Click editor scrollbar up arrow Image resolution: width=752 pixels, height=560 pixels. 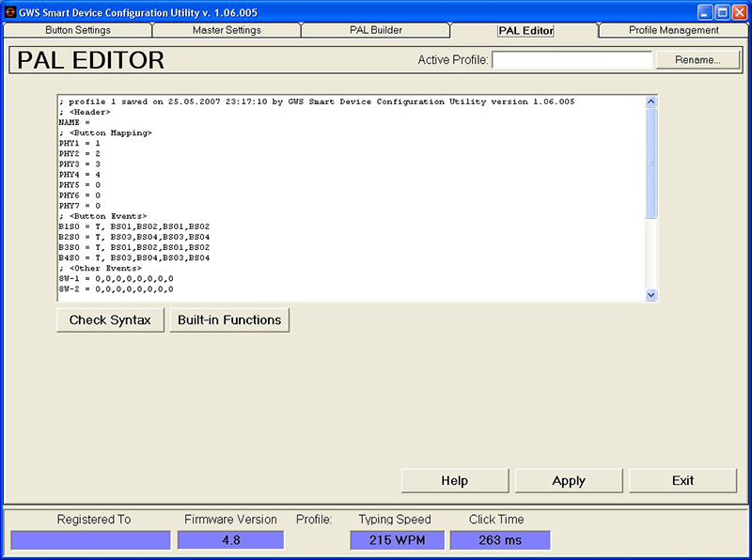[x=650, y=101]
